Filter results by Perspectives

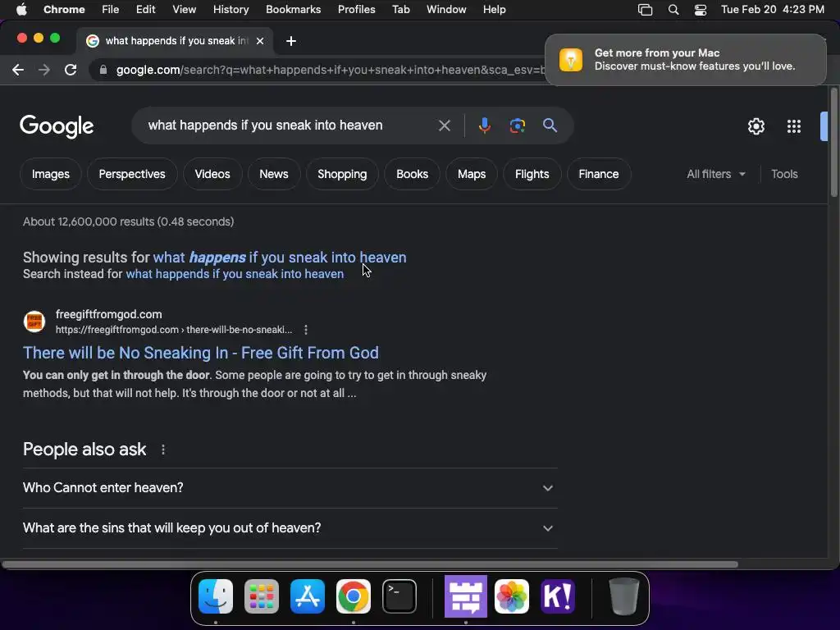[x=132, y=174]
